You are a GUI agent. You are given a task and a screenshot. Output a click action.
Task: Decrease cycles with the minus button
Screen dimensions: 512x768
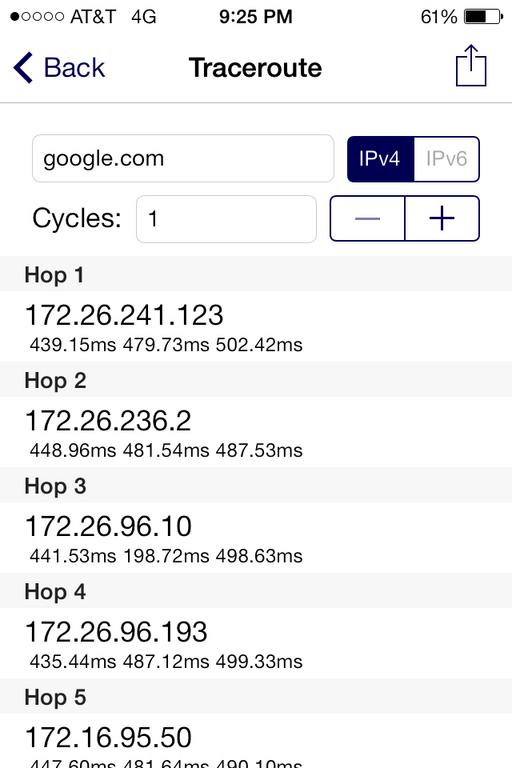pos(367,218)
